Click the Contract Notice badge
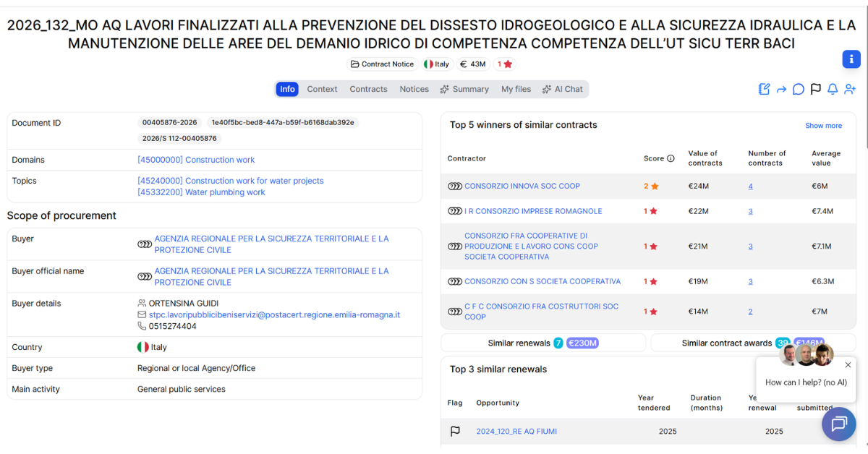 (x=382, y=64)
